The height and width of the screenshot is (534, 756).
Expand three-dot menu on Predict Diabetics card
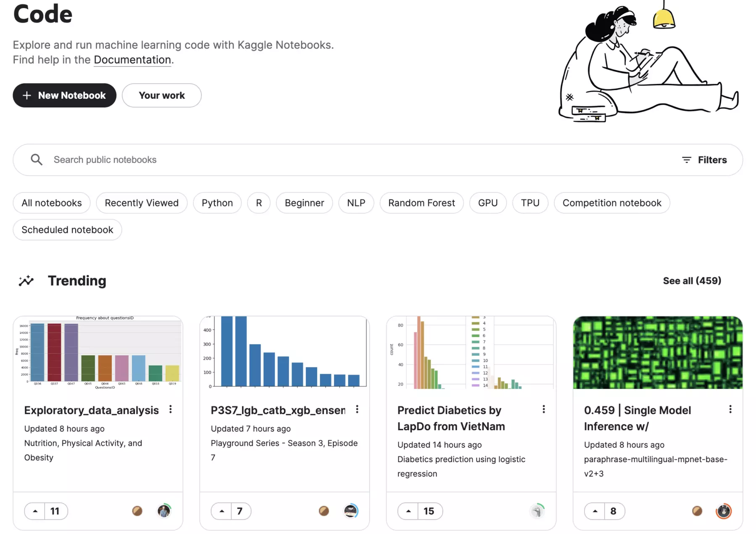[544, 410]
